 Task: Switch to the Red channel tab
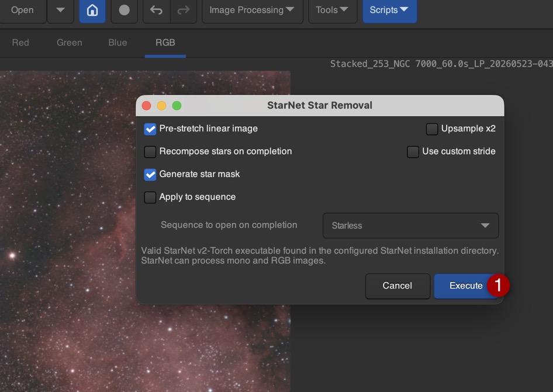[20, 43]
